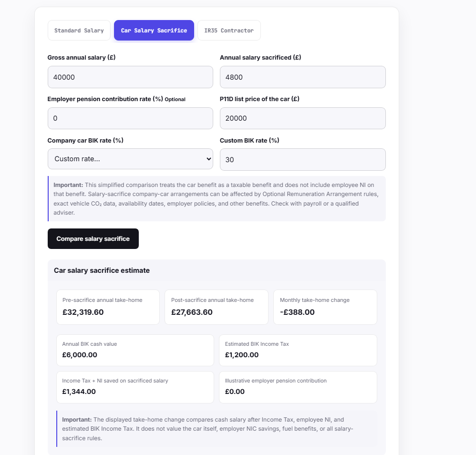Click the Compare salary sacrifice button
This screenshot has height=455, width=476.
tap(93, 239)
